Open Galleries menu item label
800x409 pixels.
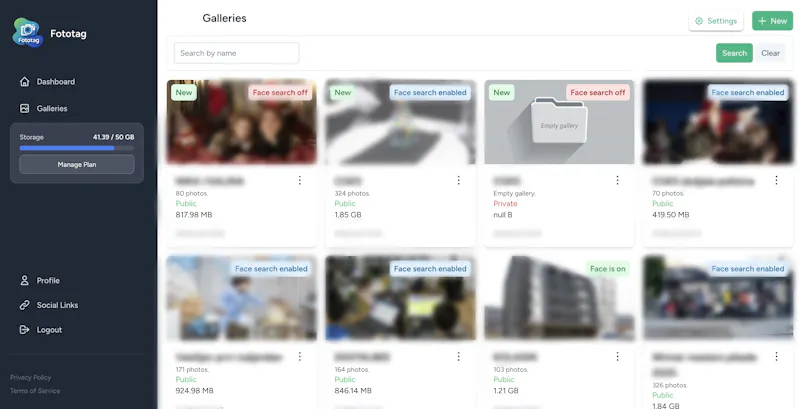coord(52,108)
